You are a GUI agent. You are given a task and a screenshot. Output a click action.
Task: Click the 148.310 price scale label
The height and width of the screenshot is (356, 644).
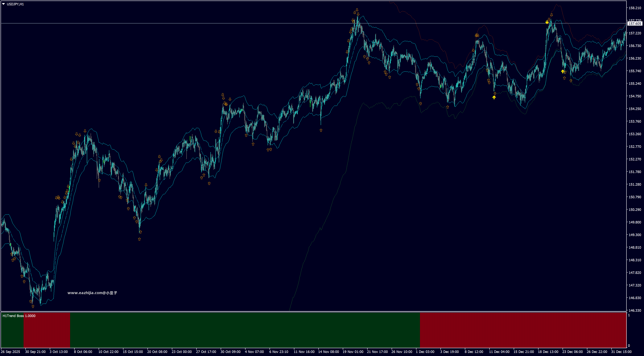(x=635, y=260)
